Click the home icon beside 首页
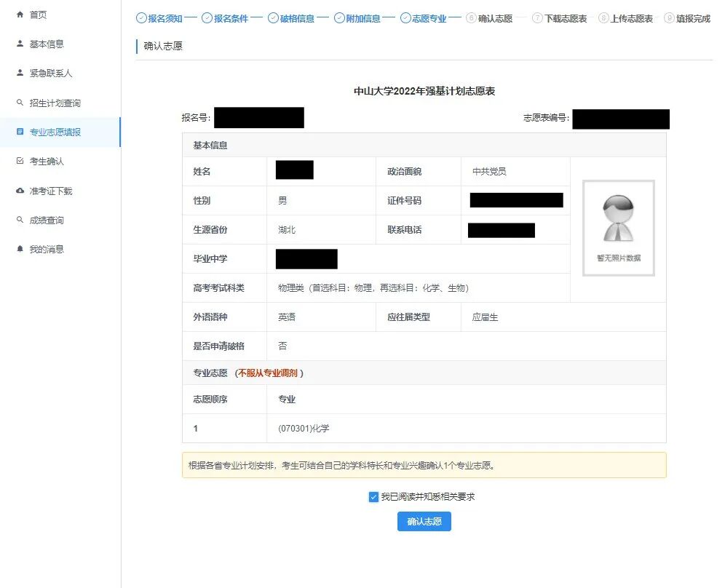 click(20, 15)
